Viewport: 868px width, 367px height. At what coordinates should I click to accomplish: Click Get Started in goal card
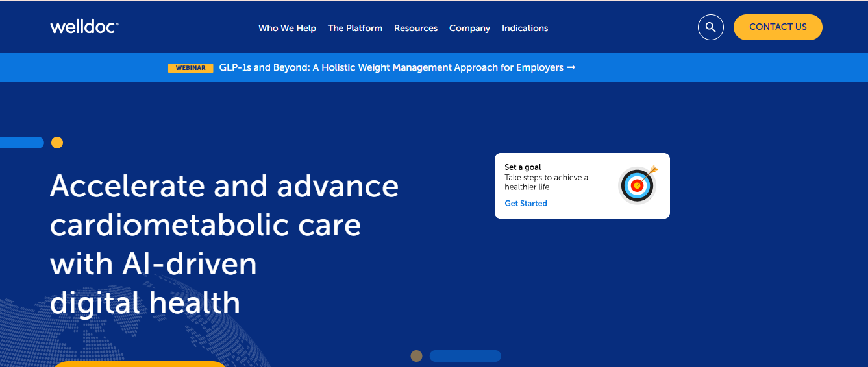(526, 203)
